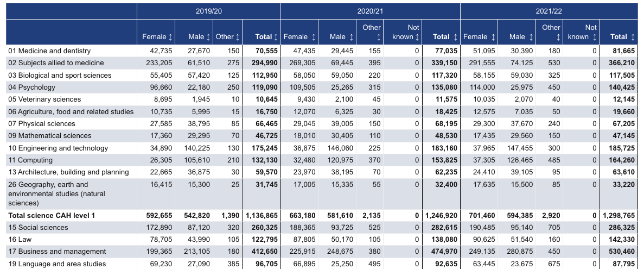The width and height of the screenshot is (644, 269).
Task: Click the 2020/21 year group header
Action: click(371, 11)
